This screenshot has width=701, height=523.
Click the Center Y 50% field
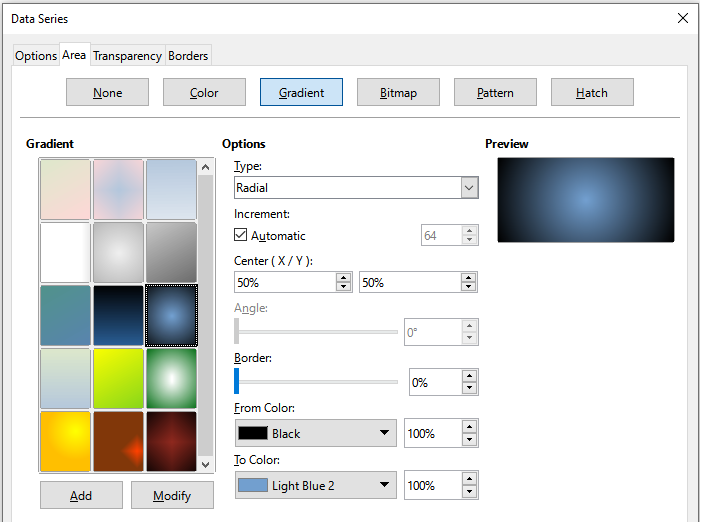410,283
